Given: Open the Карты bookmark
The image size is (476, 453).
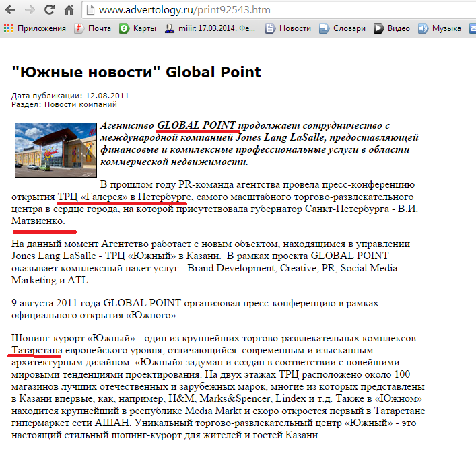Looking at the screenshot, I should (x=137, y=28).
